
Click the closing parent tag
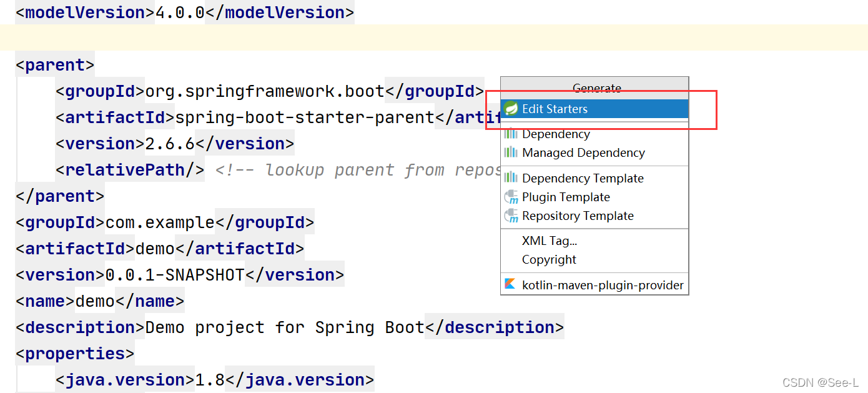point(60,196)
